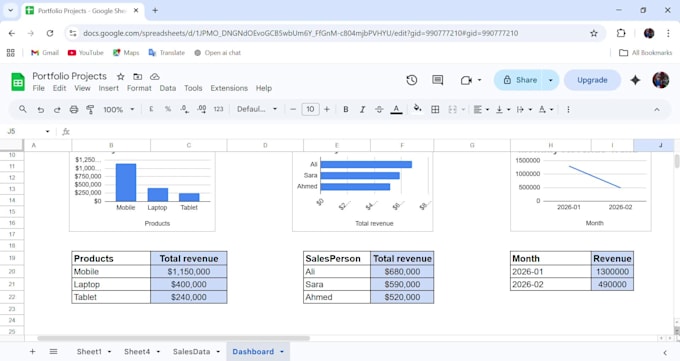Decrease decimal places
The width and height of the screenshot is (680, 361).
184,109
